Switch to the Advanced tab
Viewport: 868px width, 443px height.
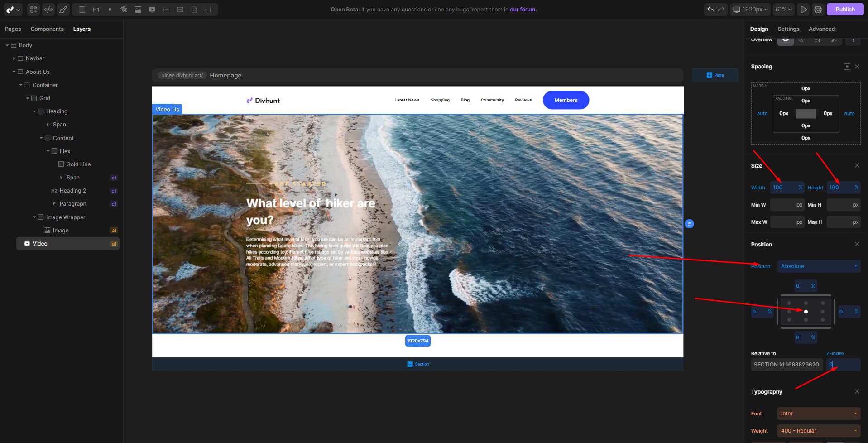822,29
